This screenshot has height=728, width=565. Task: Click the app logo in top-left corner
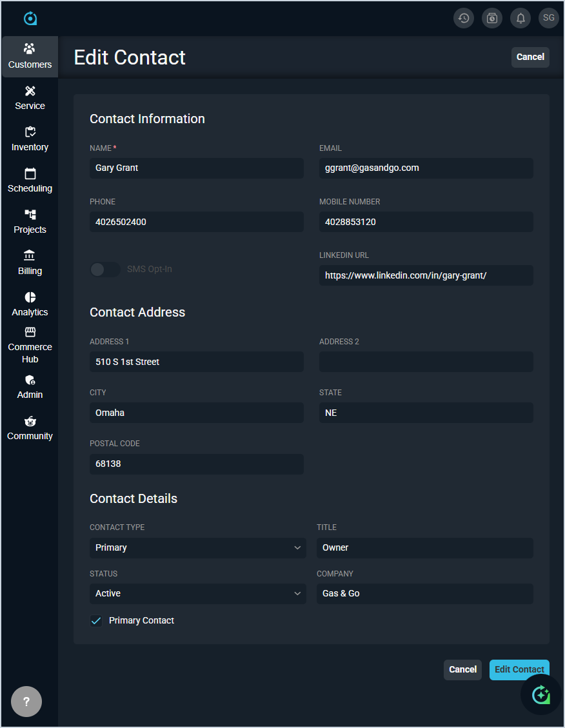[30, 18]
